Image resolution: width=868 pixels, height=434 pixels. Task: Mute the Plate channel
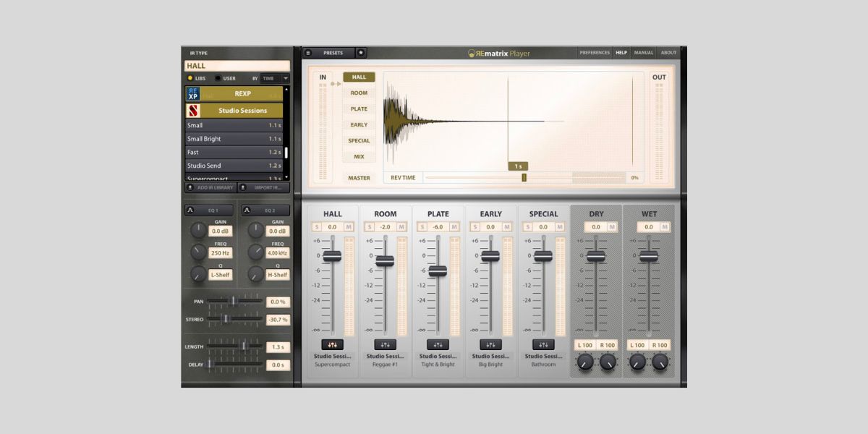(x=454, y=227)
